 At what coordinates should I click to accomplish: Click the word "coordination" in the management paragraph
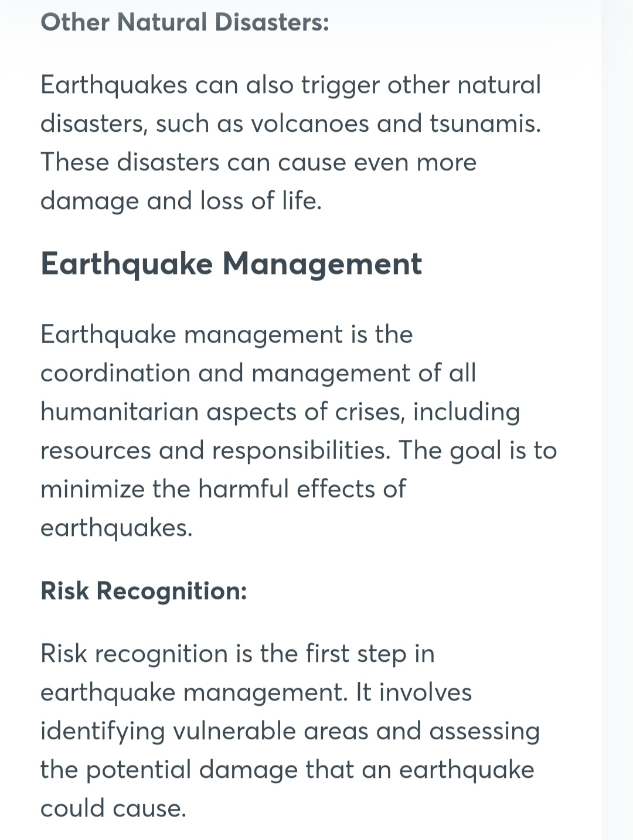coord(115,373)
